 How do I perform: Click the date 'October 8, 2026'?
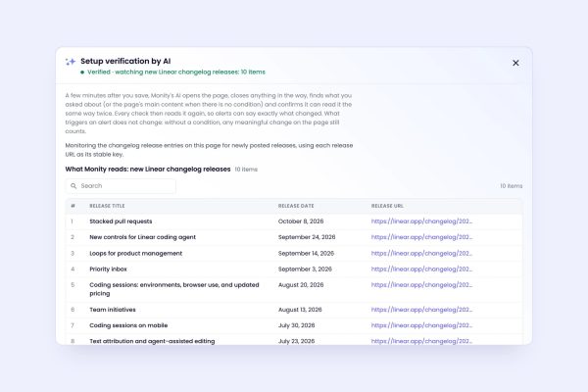click(301, 221)
